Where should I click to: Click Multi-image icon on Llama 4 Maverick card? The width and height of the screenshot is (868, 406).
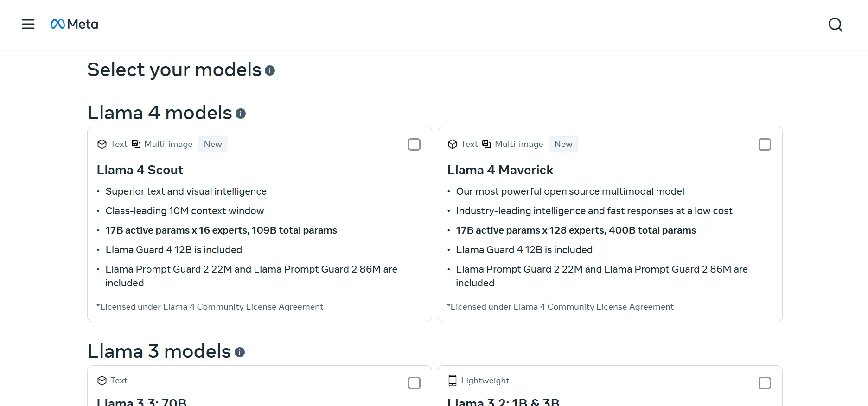tap(486, 144)
